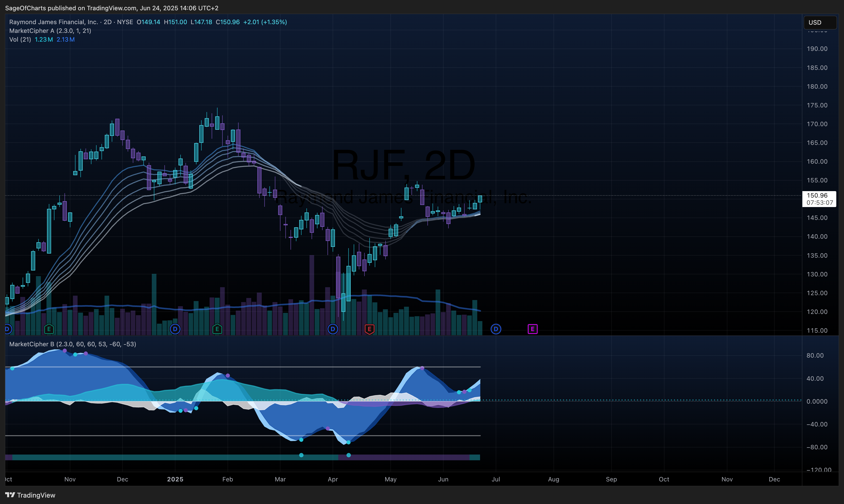Click the MarketCipher A indicator label
Viewport: 844px width, 504px height.
(x=50, y=31)
